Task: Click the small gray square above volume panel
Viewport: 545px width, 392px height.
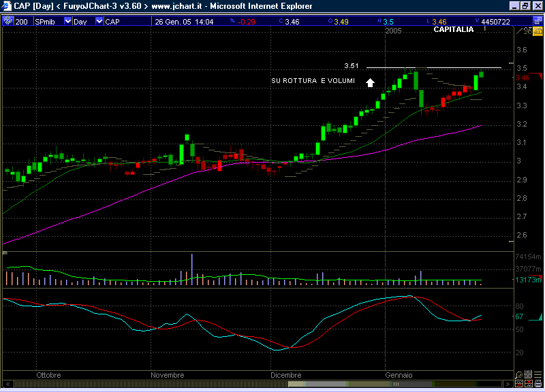Action: (x=5, y=253)
